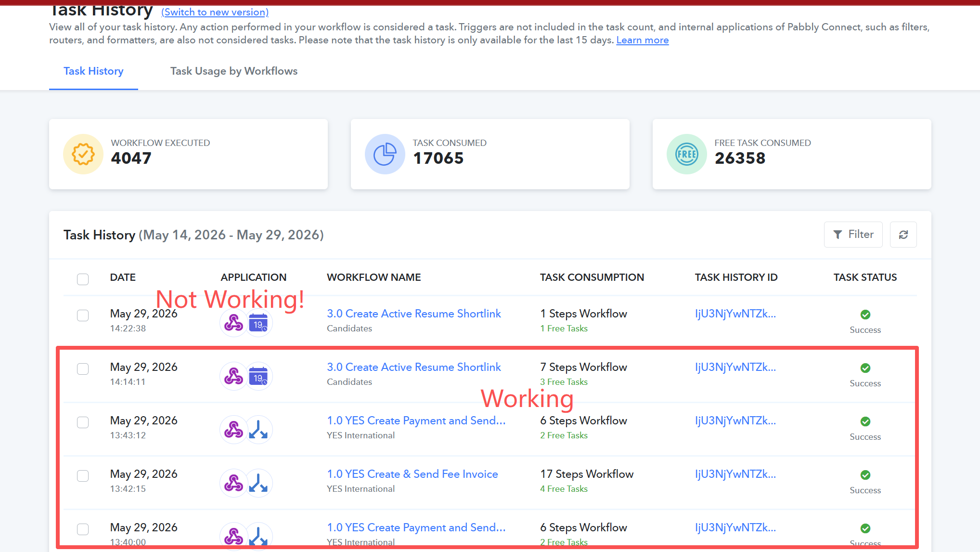The width and height of the screenshot is (980, 552).
Task: Open 3.0 Create Active Resume Shortlink at 14:22:38
Action: (x=414, y=314)
